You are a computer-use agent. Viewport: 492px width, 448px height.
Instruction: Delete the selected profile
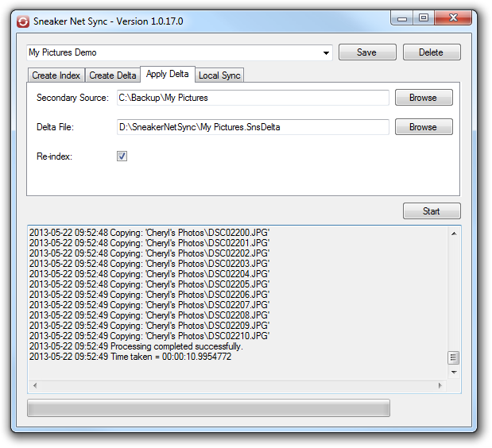[x=432, y=52]
